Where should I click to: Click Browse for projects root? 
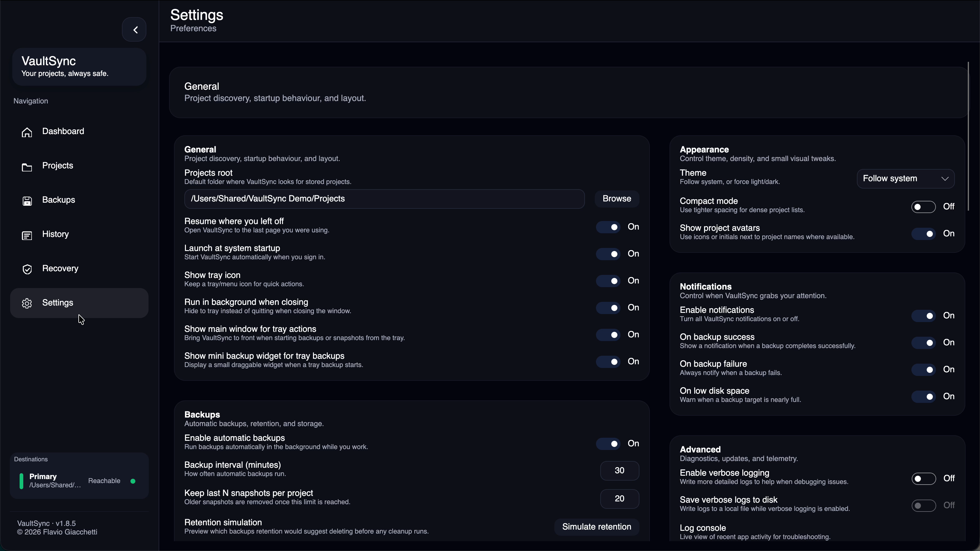[617, 199]
